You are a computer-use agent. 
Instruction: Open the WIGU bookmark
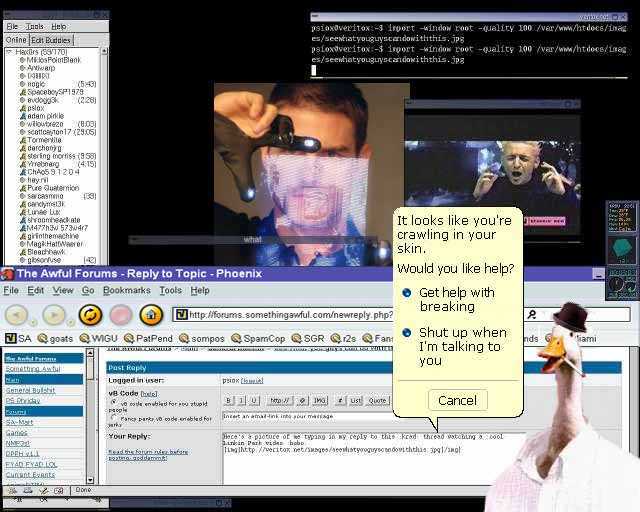[x=98, y=338]
